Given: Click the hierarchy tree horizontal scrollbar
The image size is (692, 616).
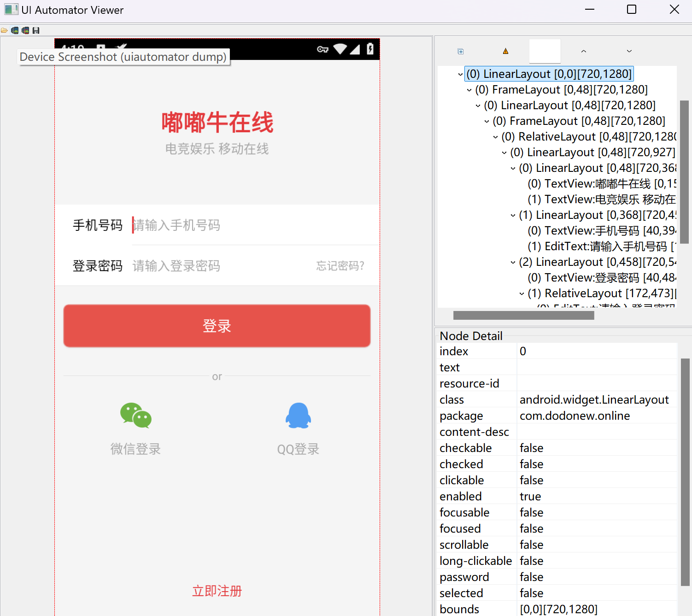Looking at the screenshot, I should (523, 316).
